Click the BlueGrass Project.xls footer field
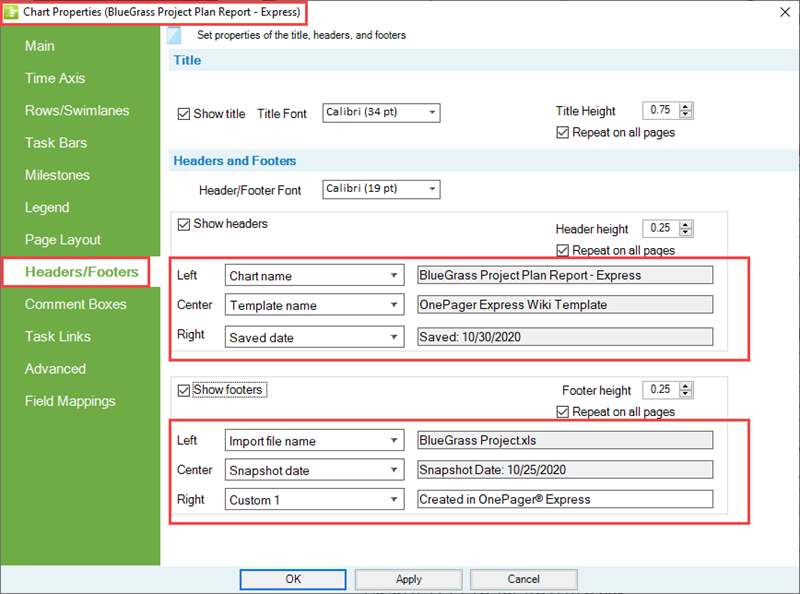This screenshot has height=594, width=800. pos(565,440)
